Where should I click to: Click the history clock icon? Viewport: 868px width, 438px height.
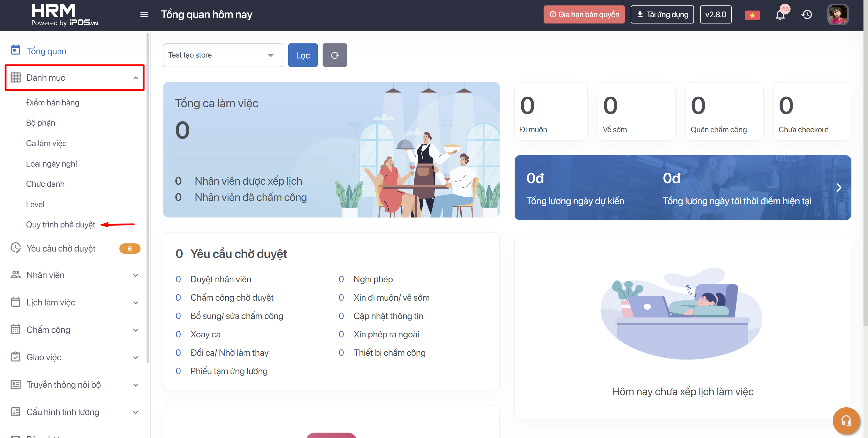pyautogui.click(x=807, y=14)
